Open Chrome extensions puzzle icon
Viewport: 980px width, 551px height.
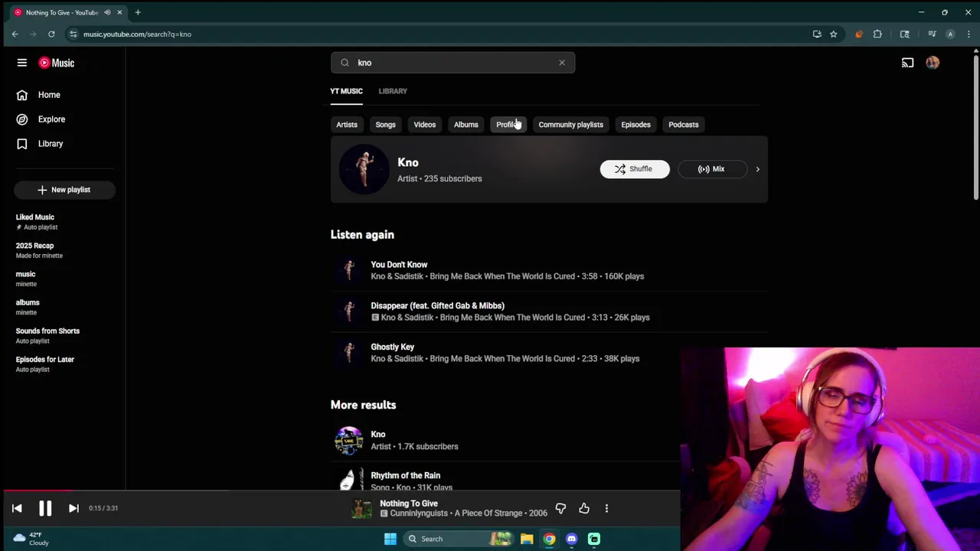pos(877,34)
